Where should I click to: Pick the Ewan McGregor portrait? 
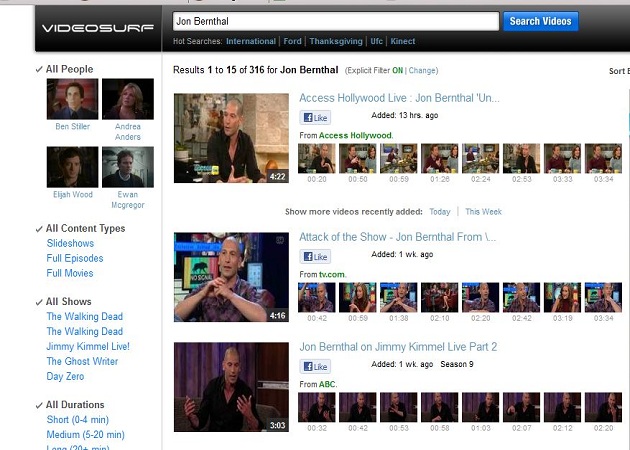coord(128,167)
